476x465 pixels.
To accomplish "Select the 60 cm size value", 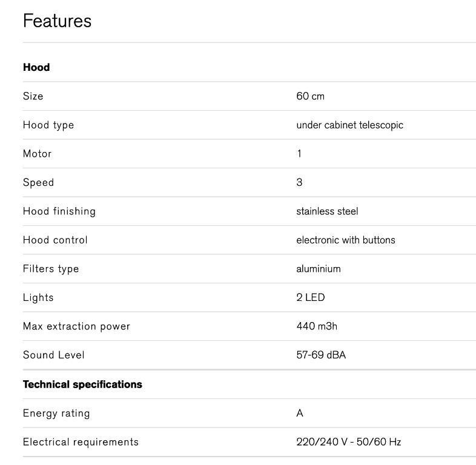I will [x=310, y=96].
